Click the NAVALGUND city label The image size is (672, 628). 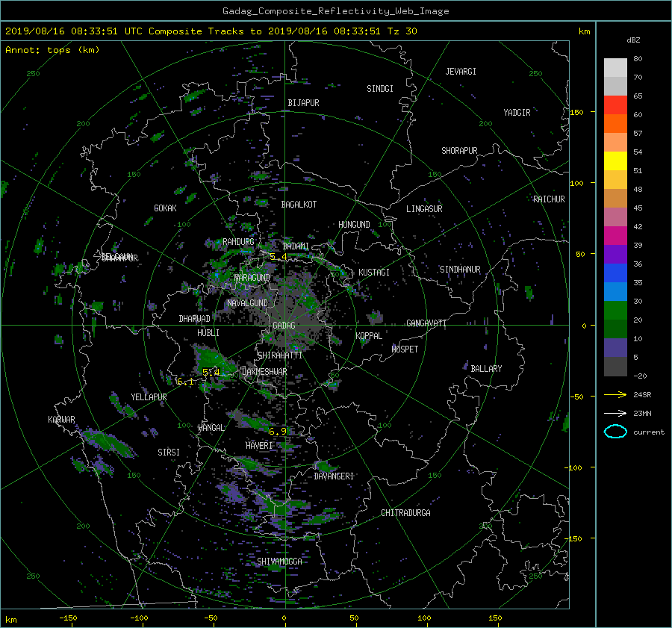[247, 303]
